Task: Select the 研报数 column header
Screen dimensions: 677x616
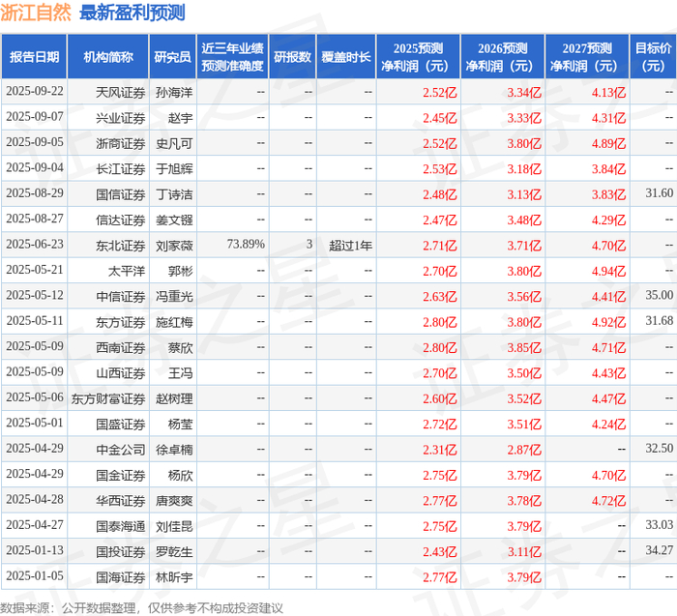Action: [x=292, y=57]
